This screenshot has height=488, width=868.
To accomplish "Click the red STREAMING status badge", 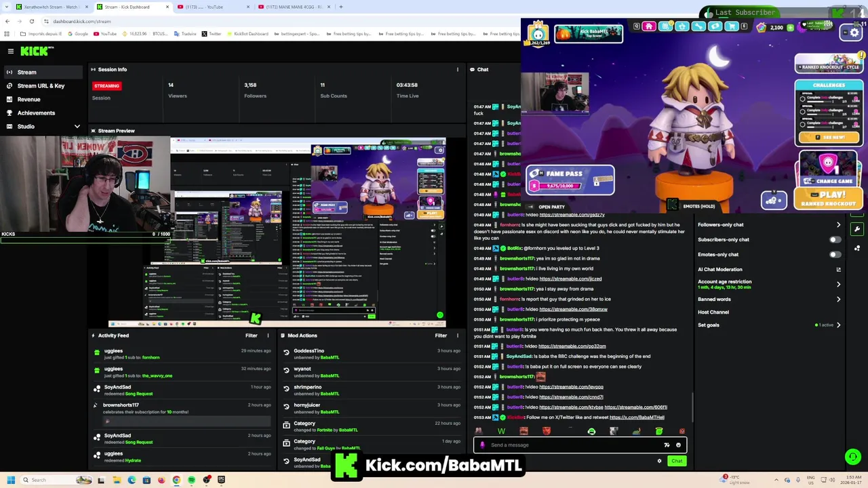I will point(106,86).
